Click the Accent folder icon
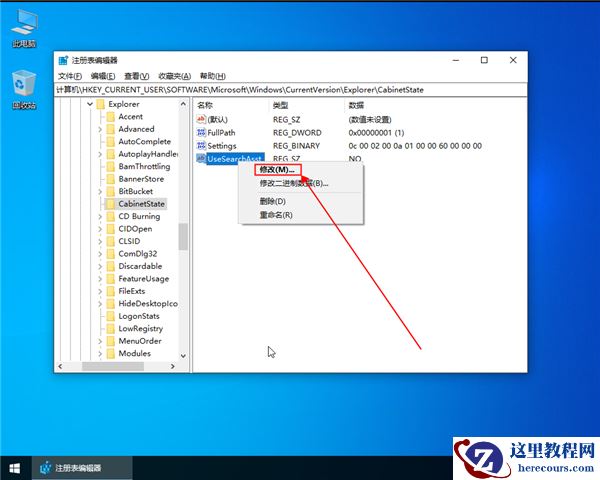This screenshot has height=480, width=600. pyautogui.click(x=111, y=116)
